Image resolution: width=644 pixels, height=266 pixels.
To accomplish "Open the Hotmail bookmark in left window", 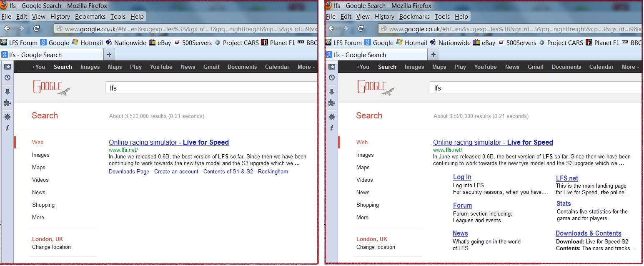I will pyautogui.click(x=87, y=43).
